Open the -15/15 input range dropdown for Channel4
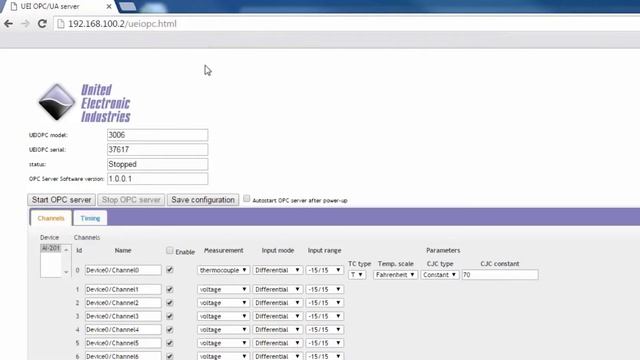 (x=325, y=330)
